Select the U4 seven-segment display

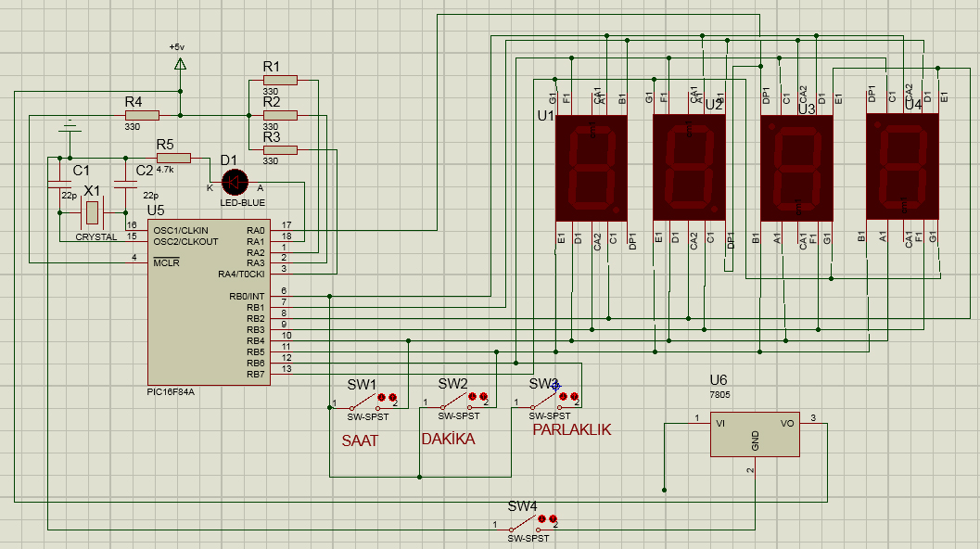902,167
